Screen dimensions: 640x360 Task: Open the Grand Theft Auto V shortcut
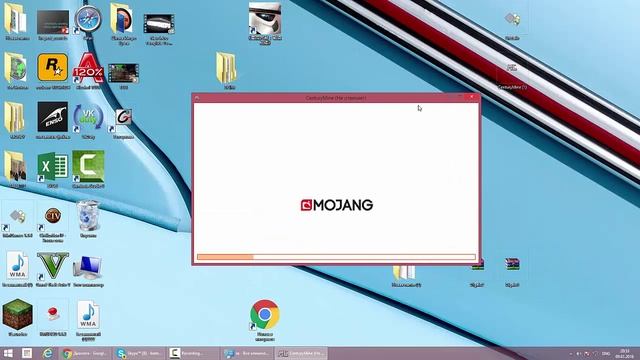(x=53, y=266)
